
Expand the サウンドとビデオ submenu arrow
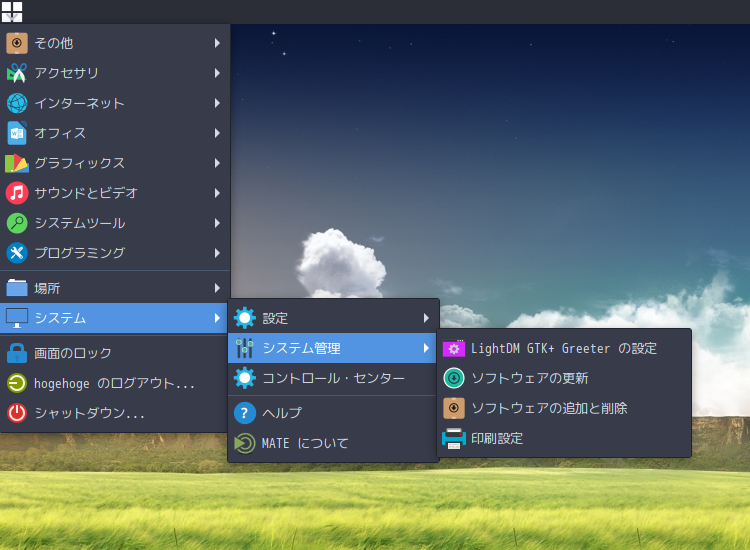click(x=217, y=193)
